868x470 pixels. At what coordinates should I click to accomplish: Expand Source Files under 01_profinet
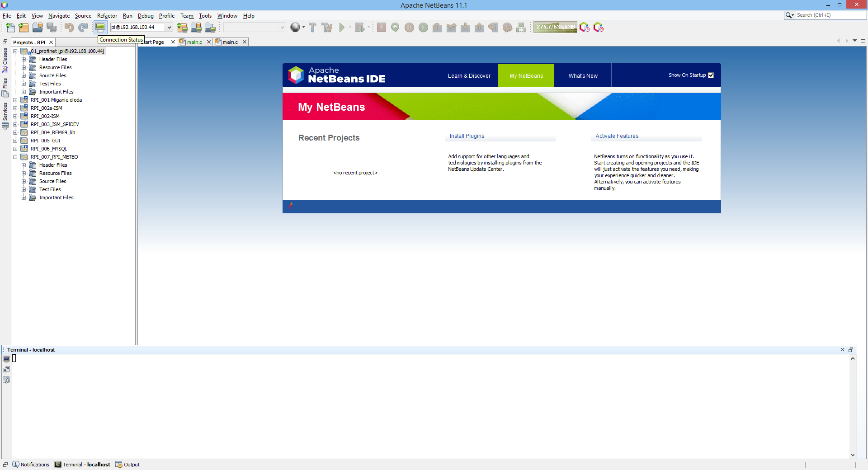click(x=24, y=75)
